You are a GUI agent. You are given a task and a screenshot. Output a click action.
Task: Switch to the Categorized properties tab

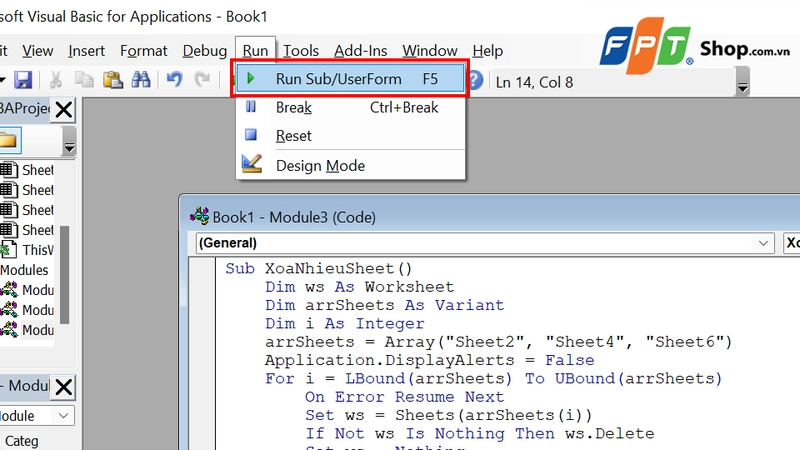point(21,441)
